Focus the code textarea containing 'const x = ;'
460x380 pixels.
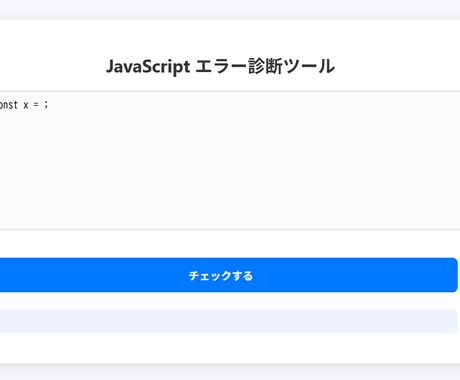230,160
